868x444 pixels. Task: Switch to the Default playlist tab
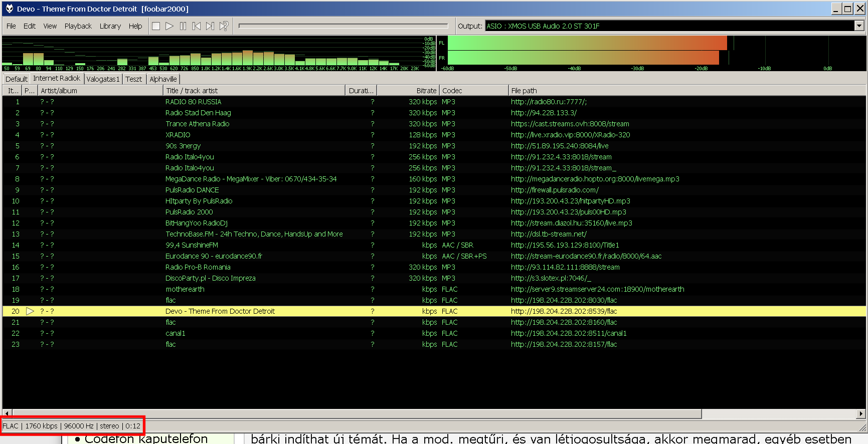tap(17, 79)
